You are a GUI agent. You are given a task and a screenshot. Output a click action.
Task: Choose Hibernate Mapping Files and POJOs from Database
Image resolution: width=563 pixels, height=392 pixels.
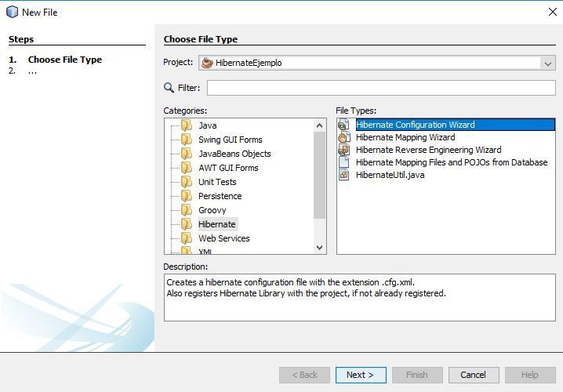pyautogui.click(x=452, y=162)
